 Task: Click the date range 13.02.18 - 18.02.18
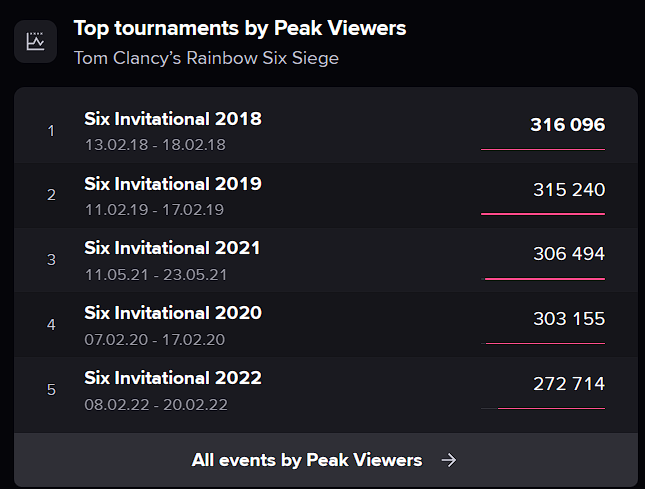tap(155, 145)
